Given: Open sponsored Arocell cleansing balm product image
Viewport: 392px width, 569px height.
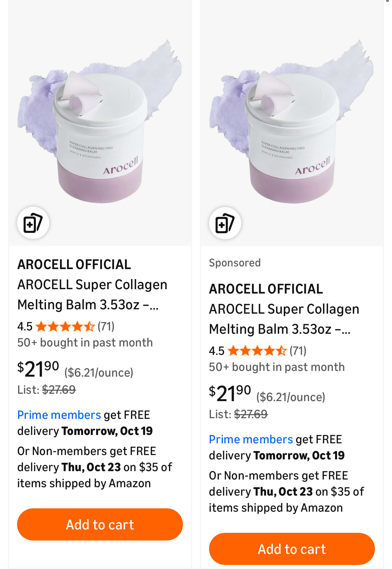Looking at the screenshot, I should click(x=291, y=121).
